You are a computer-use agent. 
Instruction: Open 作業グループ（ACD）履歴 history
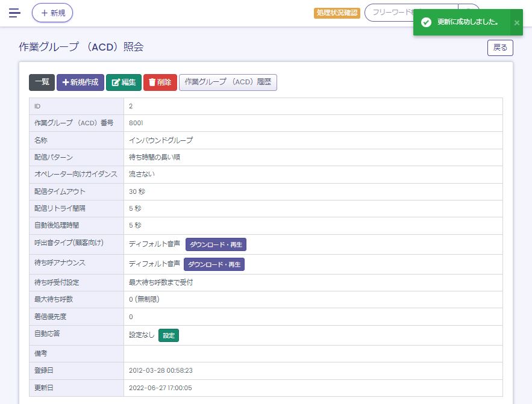(228, 82)
